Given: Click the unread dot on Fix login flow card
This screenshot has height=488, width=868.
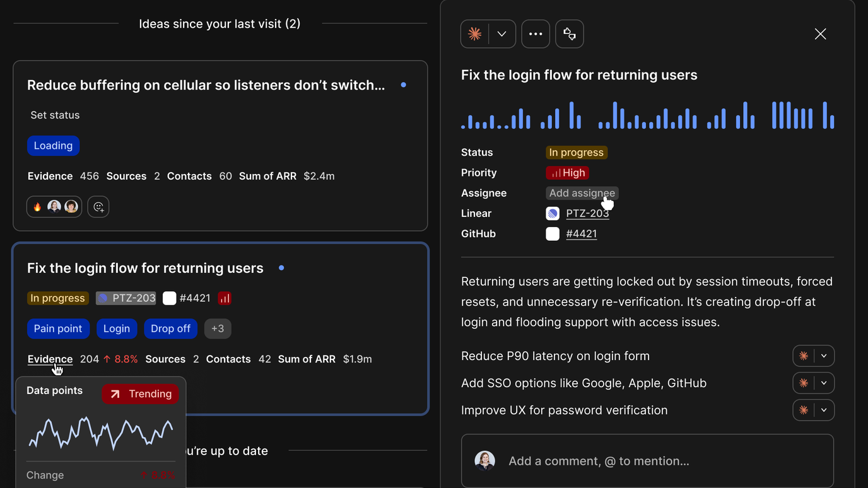Looking at the screenshot, I should (281, 268).
